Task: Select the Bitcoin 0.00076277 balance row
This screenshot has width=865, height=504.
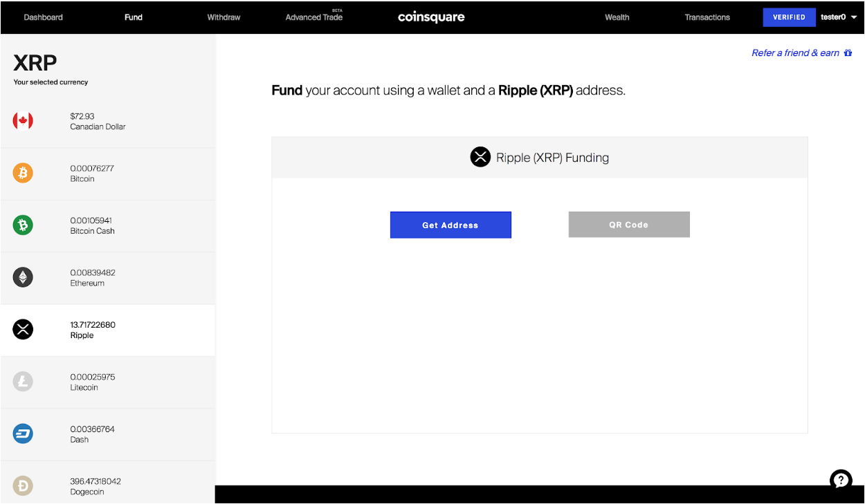Action: [x=108, y=174]
